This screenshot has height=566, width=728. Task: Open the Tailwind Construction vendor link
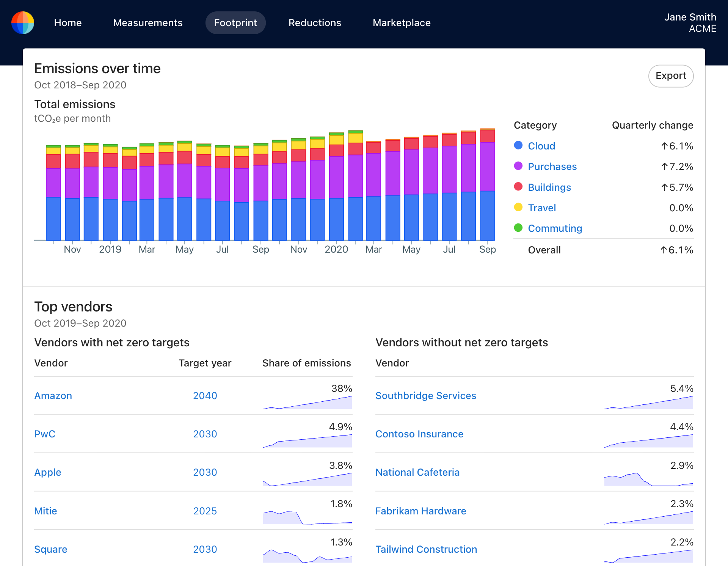(x=426, y=549)
